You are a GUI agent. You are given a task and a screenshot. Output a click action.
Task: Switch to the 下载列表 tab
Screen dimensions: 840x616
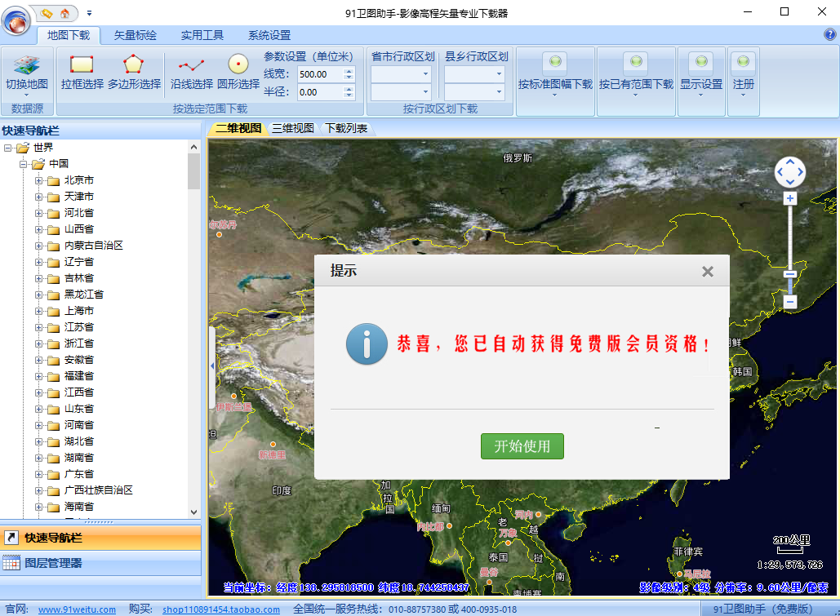pyautogui.click(x=346, y=128)
